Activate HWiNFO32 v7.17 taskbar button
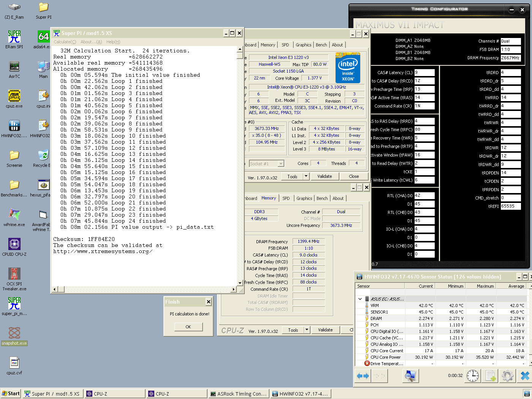Viewport: 532px width, 399px height. click(x=301, y=394)
